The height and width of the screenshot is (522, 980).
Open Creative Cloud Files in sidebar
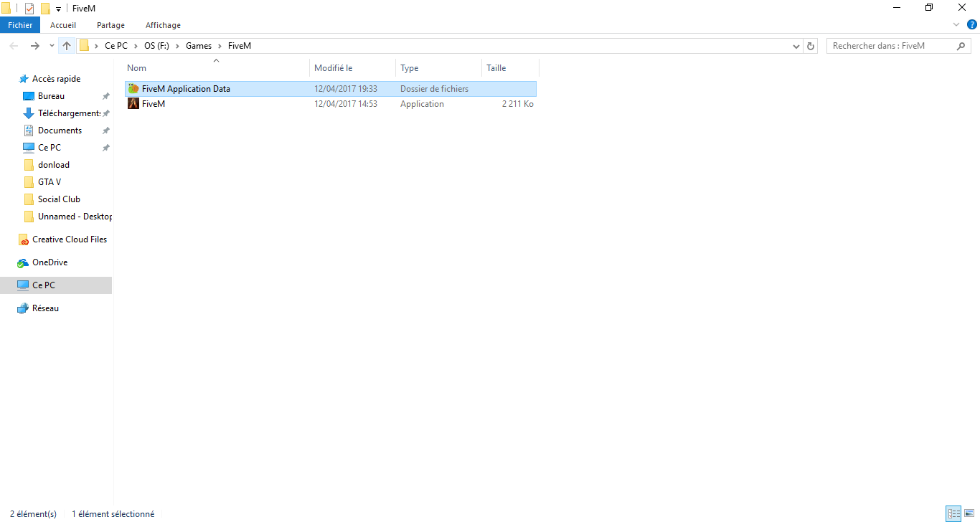pos(70,239)
